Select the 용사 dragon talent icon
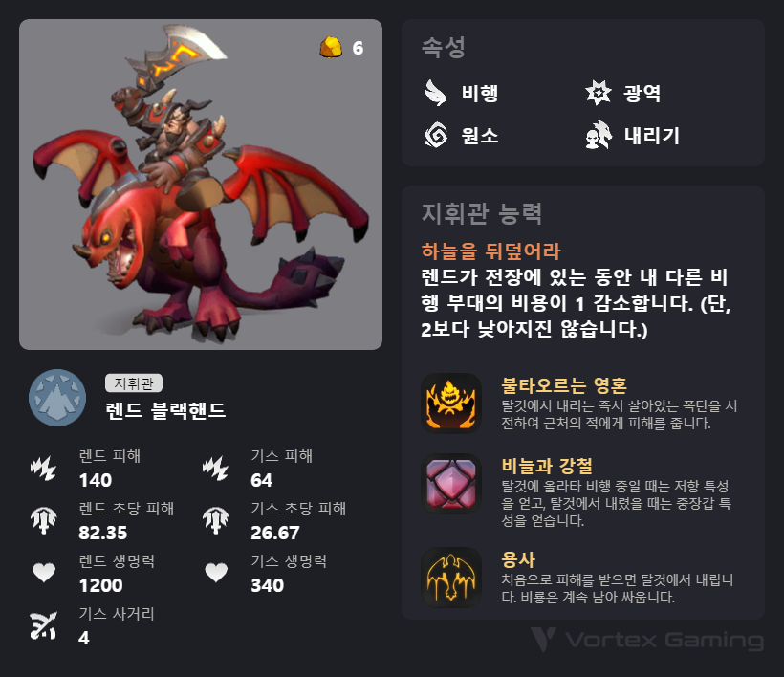Viewport: 784px width, 677px height. [451, 577]
